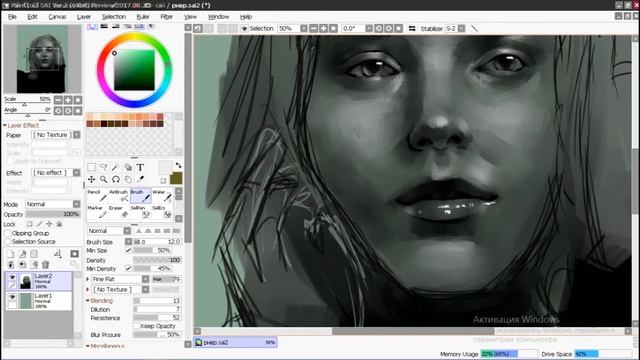Screen dimensions: 640x360
Task: Hide Layer1 with its eye icon
Action: 12,297
